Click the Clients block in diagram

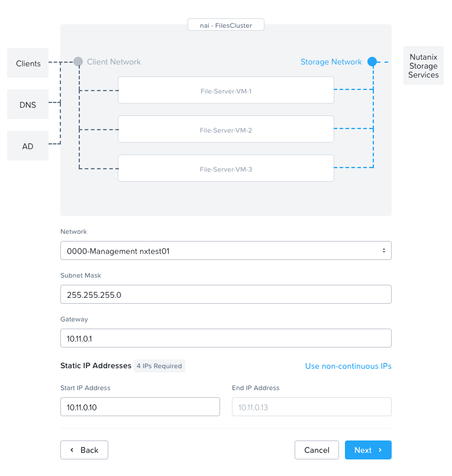click(28, 63)
